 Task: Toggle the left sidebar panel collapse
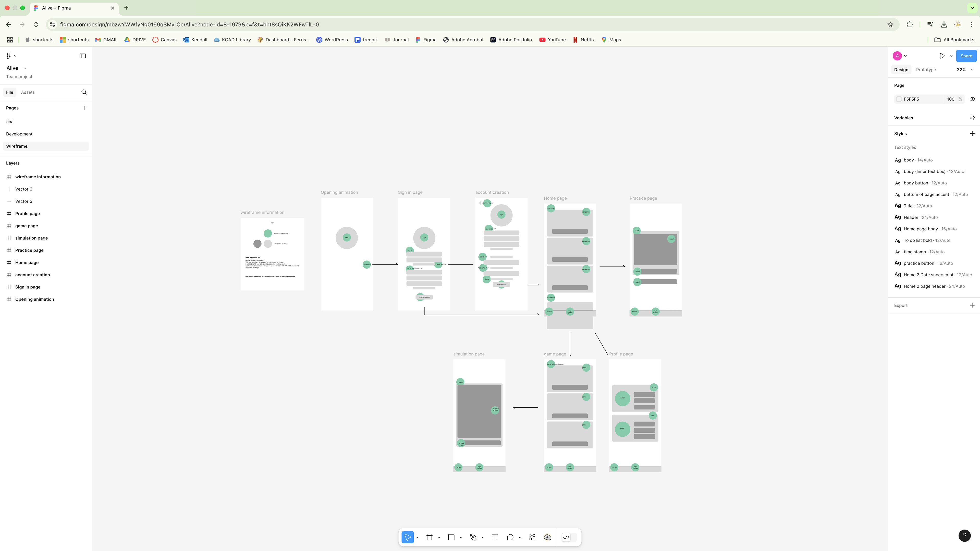[82, 56]
